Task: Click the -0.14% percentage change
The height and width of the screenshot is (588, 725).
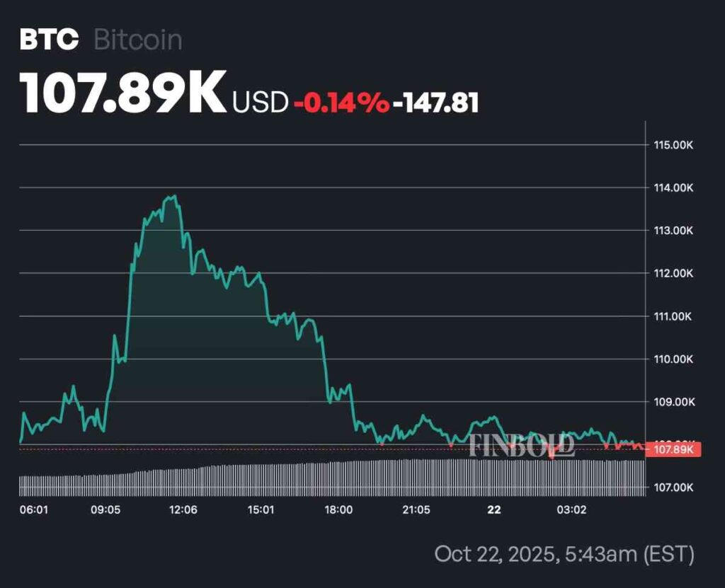Action: click(341, 103)
